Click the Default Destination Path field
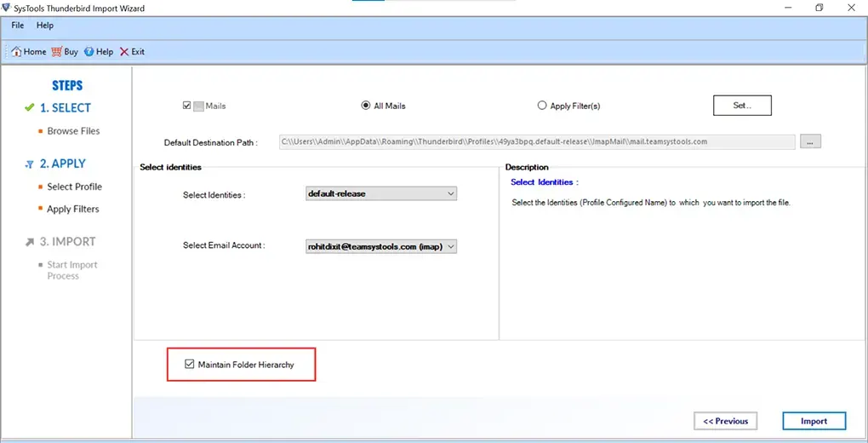Viewport: 868px width, 443px height. click(537, 141)
